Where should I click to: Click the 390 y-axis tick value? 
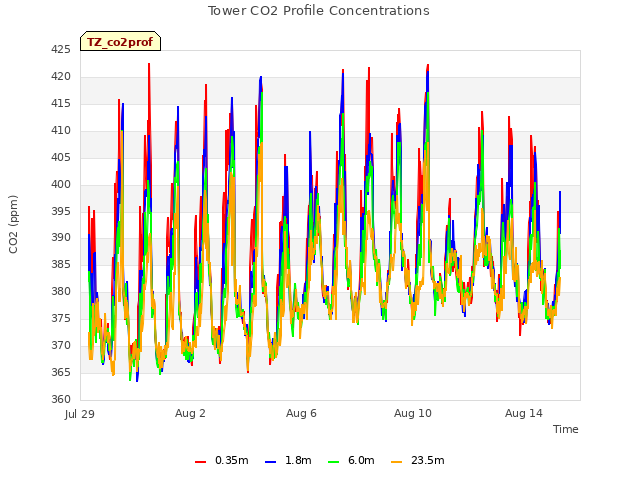(x=60, y=237)
